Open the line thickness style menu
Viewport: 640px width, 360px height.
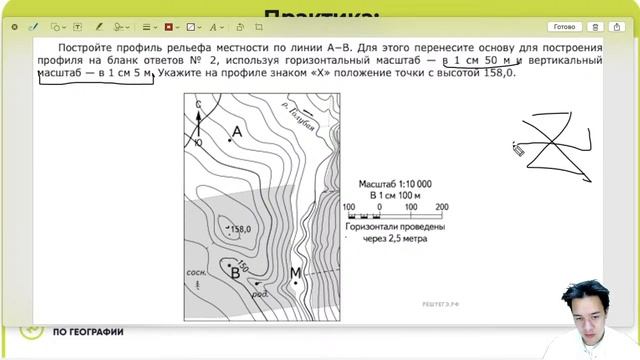pos(149,27)
